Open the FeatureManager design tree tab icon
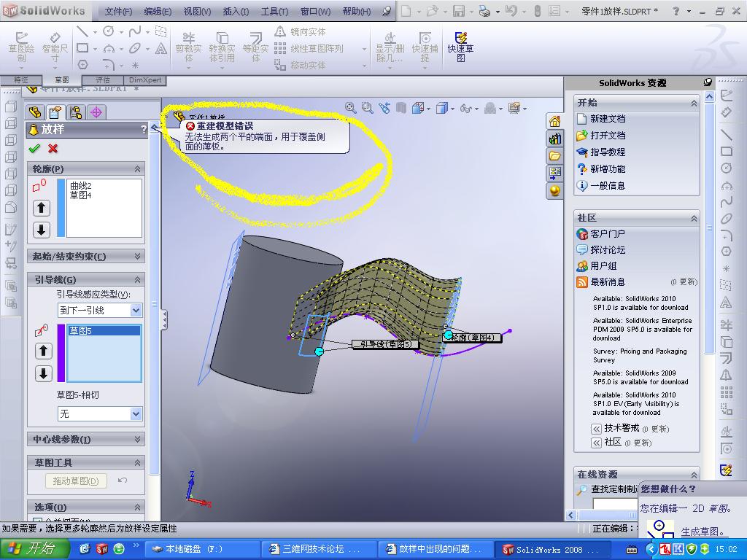The width and height of the screenshot is (747, 560). pyautogui.click(x=35, y=112)
